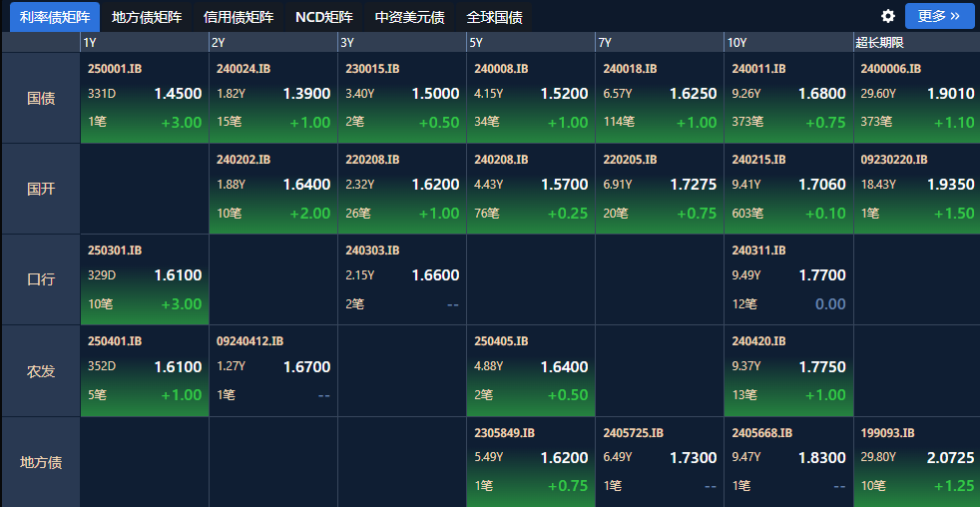Open bond code 09230220.IB
This screenshot has height=507, width=980.
(894, 160)
